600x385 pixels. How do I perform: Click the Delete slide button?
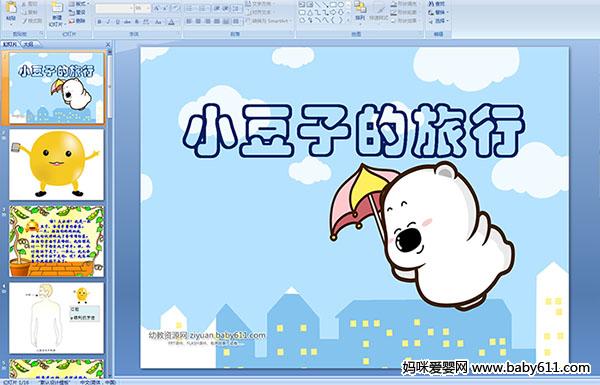(77, 21)
